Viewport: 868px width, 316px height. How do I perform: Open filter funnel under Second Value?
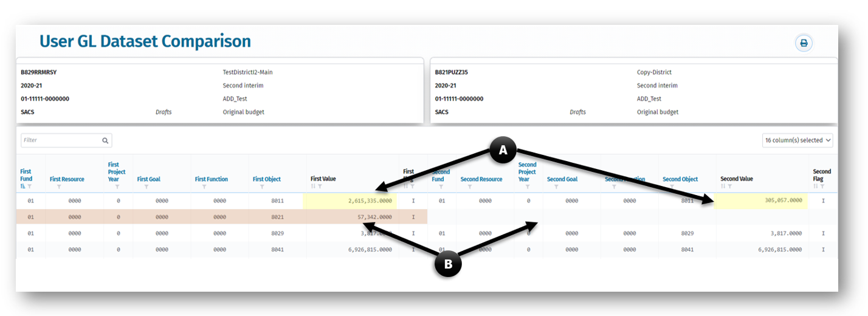pyautogui.click(x=729, y=187)
